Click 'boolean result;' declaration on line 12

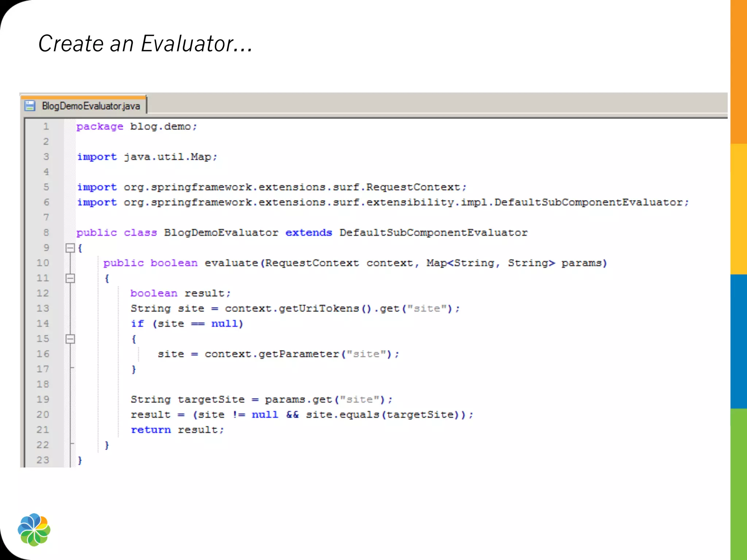[181, 293]
